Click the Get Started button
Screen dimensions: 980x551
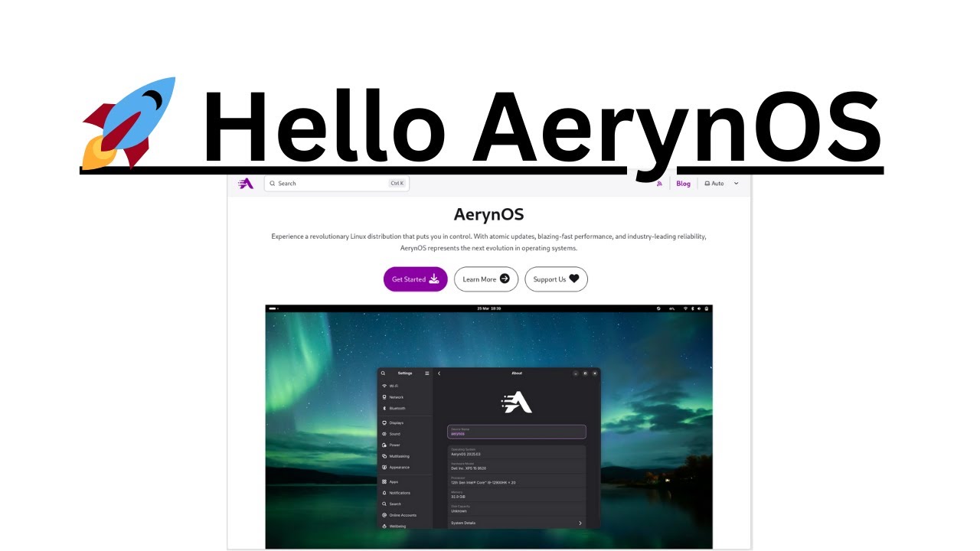415,279
